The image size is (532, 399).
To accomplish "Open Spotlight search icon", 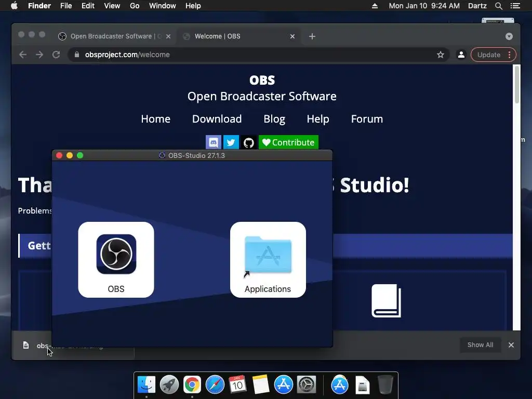I will 498,6.
